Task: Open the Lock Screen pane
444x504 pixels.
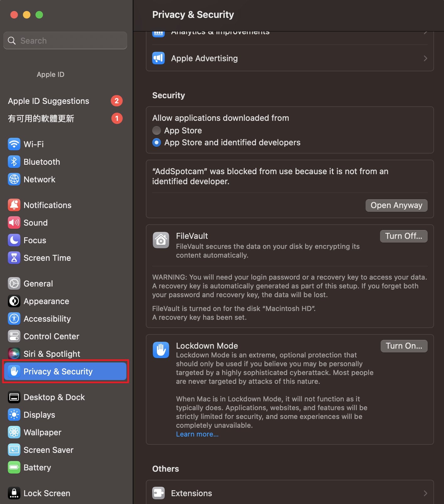Action: click(x=65, y=493)
